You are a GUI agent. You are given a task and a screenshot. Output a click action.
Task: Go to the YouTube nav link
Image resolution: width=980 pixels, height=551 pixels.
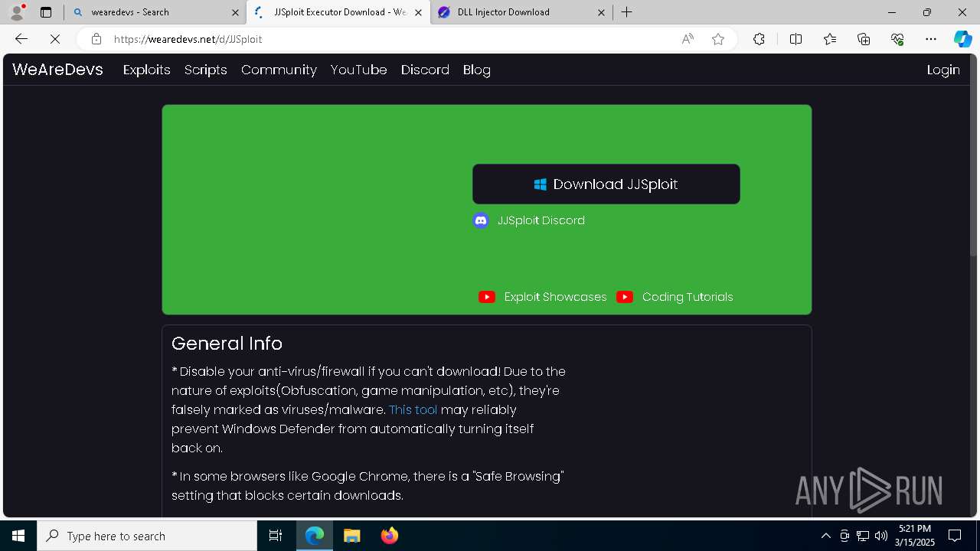point(358,70)
